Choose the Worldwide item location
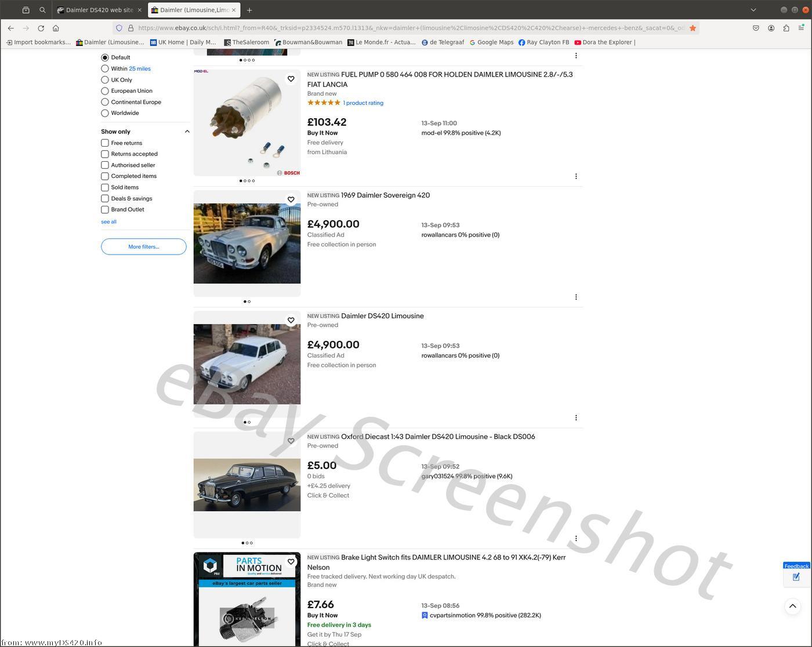The image size is (812, 647). pyautogui.click(x=105, y=113)
